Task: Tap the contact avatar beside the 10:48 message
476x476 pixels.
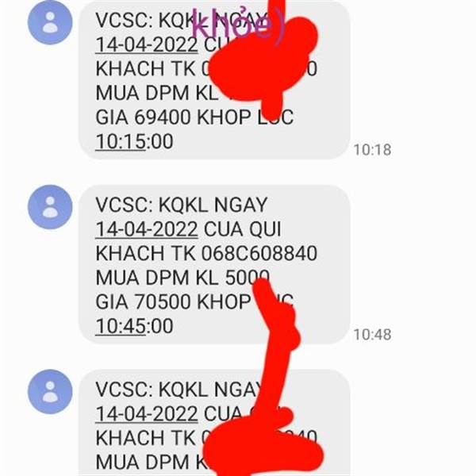Action: tap(50, 207)
